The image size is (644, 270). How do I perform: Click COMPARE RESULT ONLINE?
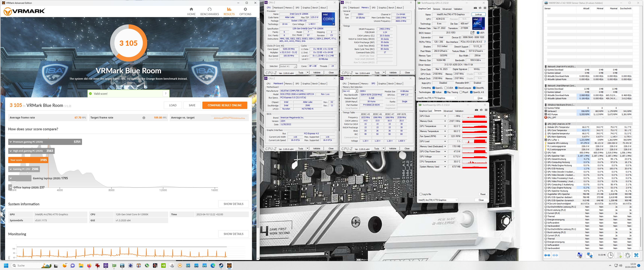coord(225,105)
